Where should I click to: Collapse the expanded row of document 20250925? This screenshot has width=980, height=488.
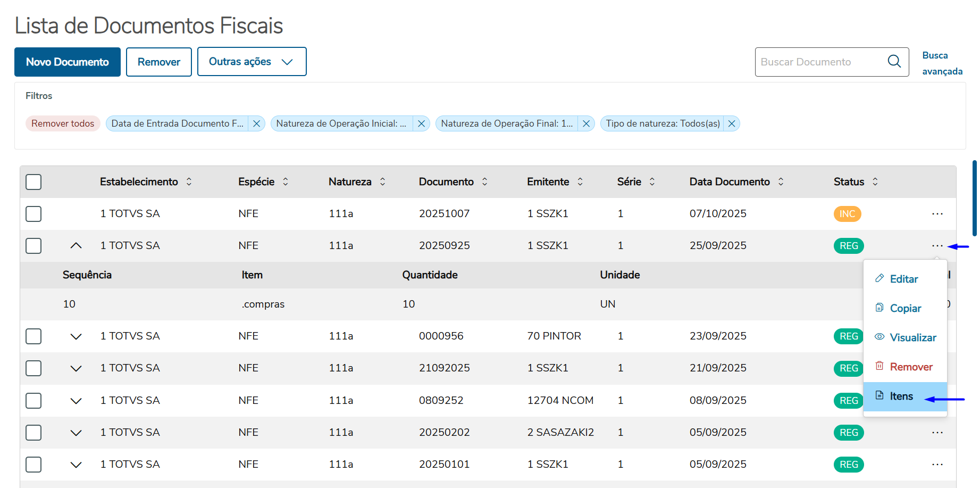coord(76,246)
